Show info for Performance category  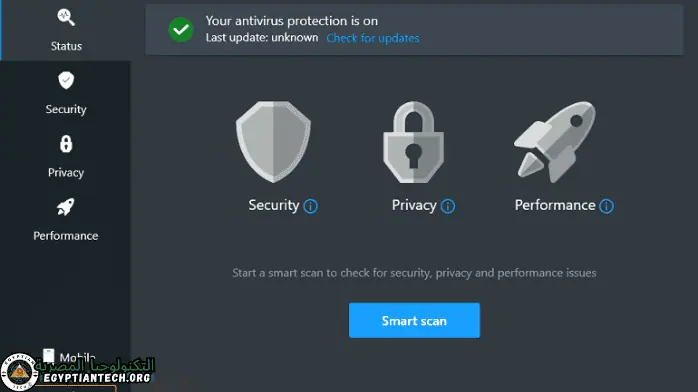[606, 206]
